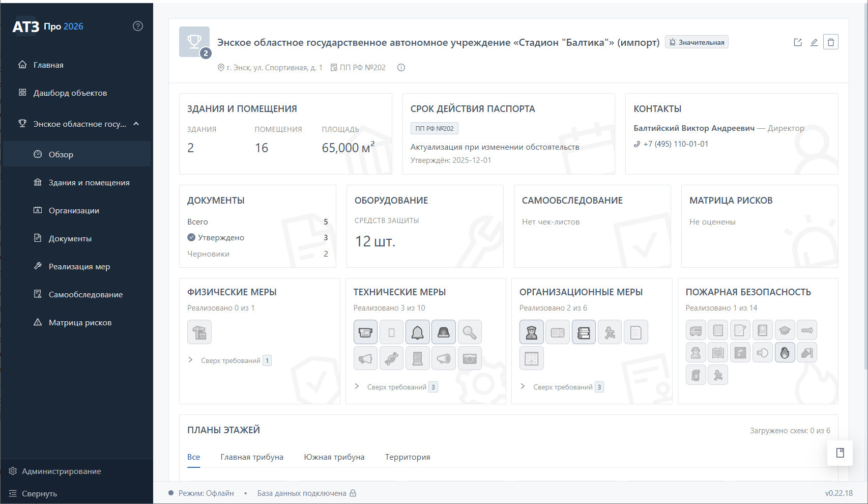Edit the stadium object with pencil icon
This screenshot has height=504, width=868.
pyautogui.click(x=814, y=42)
